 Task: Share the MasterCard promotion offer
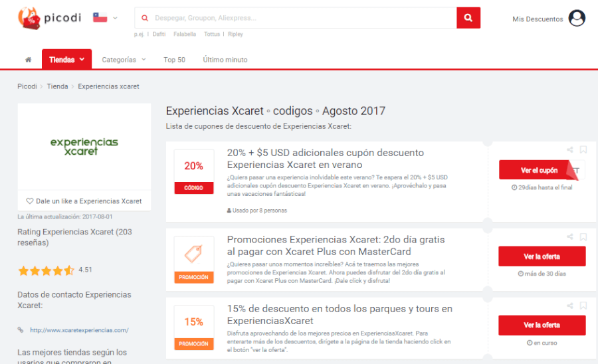(570, 237)
